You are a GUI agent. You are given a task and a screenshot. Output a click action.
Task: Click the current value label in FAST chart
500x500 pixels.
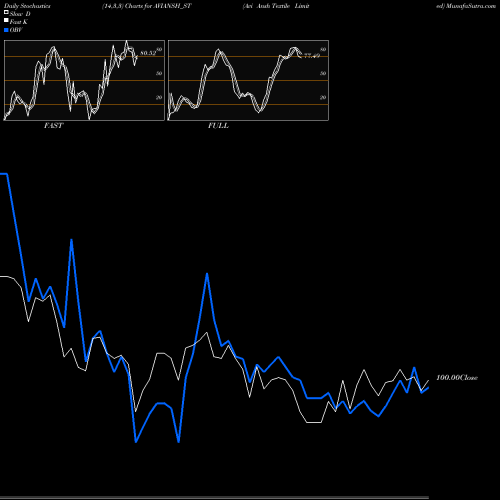pyautogui.click(x=148, y=53)
